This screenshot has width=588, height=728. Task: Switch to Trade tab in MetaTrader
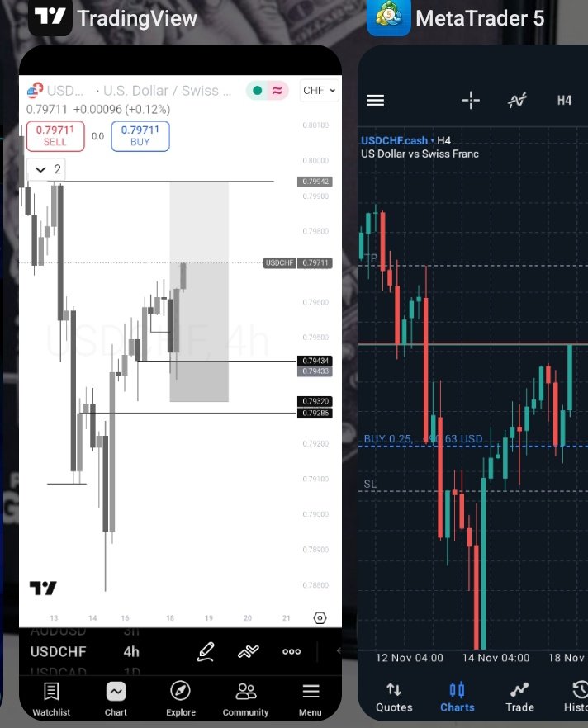519,697
